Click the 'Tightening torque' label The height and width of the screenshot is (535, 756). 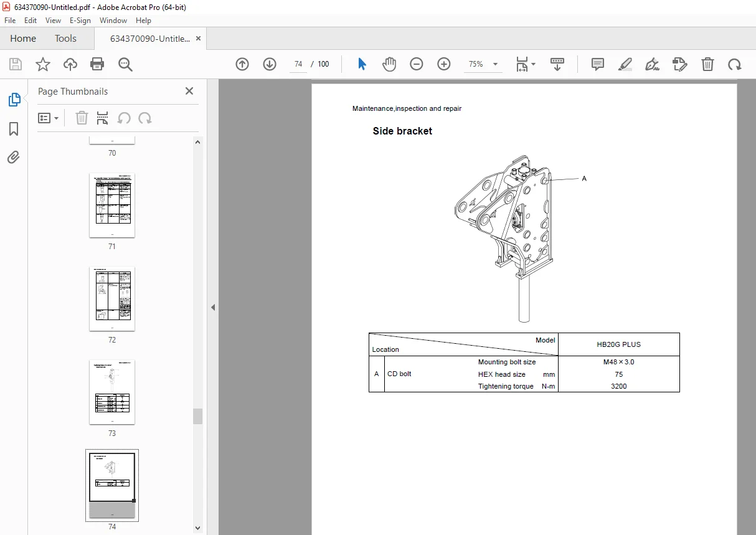coord(506,386)
